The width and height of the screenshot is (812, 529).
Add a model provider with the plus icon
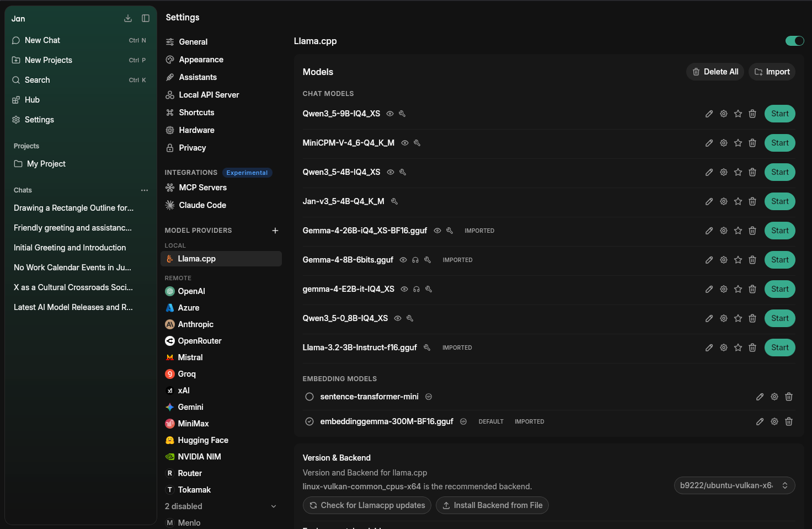pos(275,231)
